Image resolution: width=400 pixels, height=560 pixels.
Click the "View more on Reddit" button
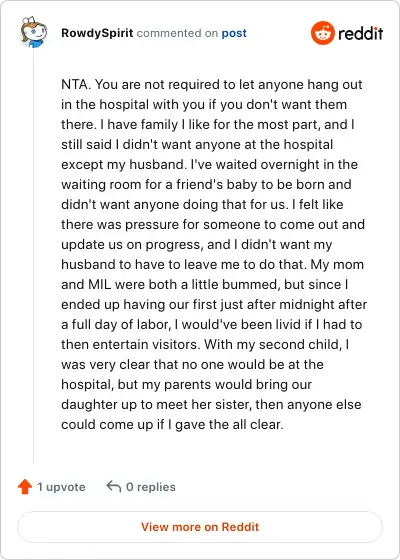[x=200, y=527]
